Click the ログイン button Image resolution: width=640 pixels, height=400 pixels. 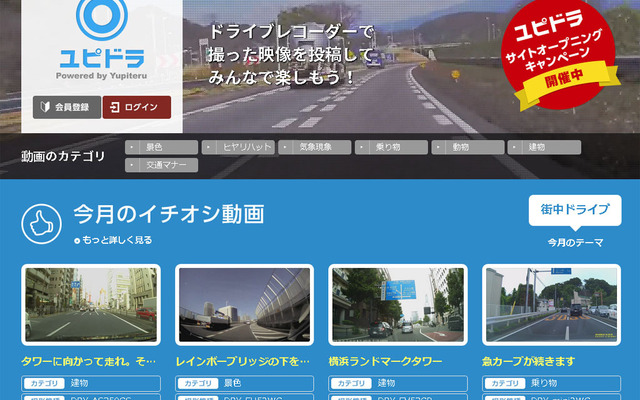point(137,107)
